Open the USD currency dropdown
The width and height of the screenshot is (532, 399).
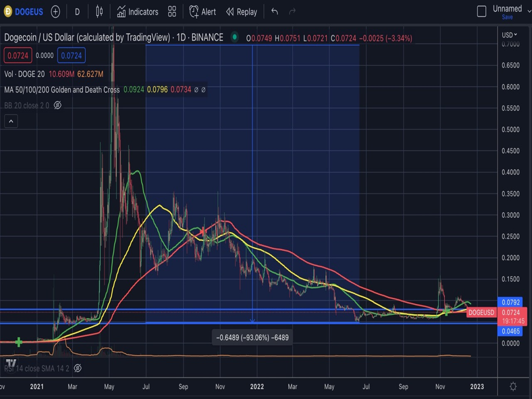(509, 35)
